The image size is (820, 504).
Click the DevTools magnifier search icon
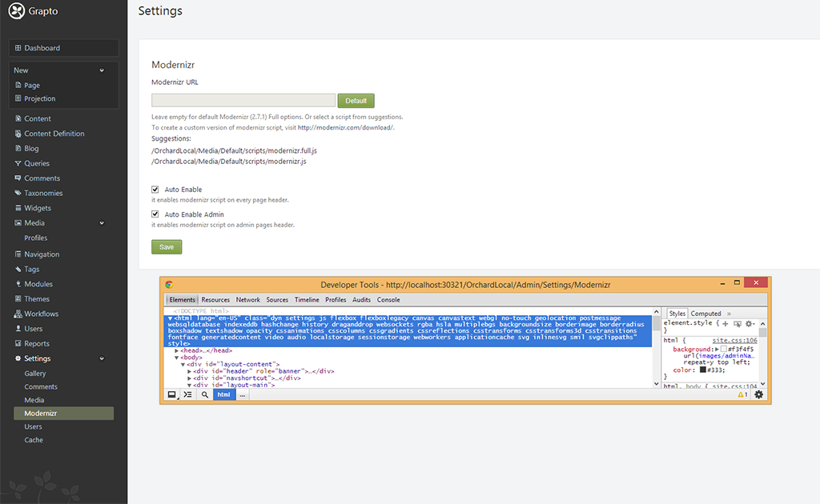tap(205, 395)
